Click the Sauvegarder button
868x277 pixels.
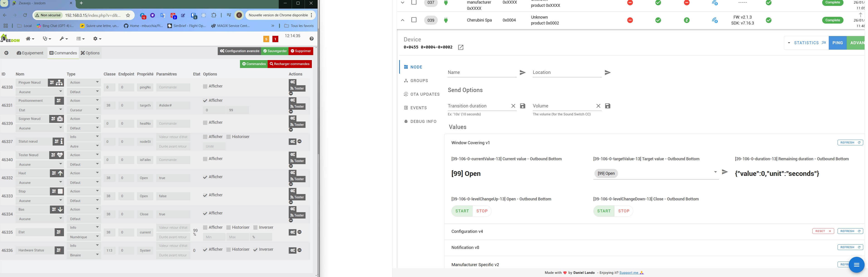click(275, 51)
